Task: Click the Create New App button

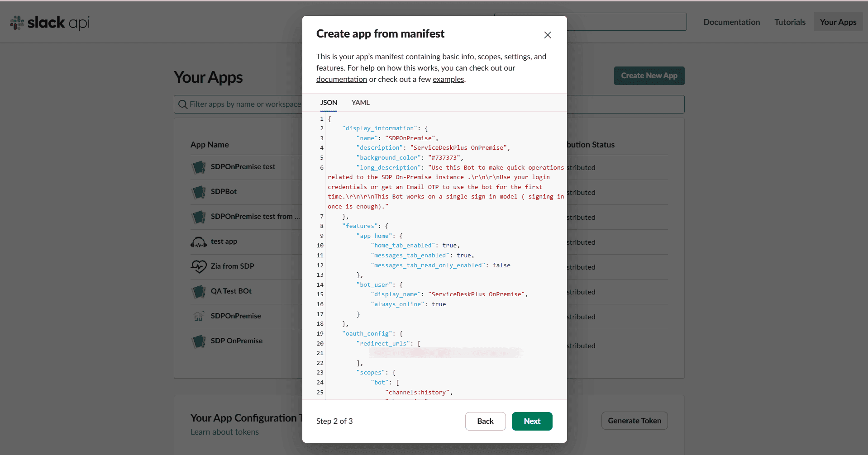Action: coord(649,76)
